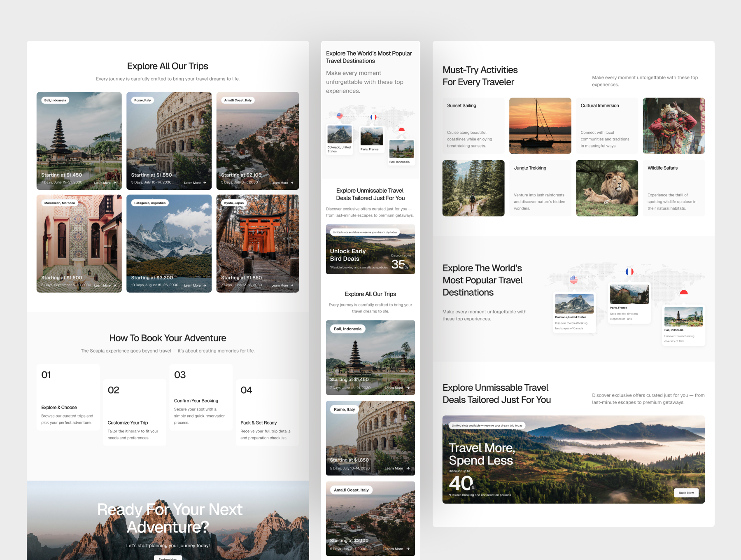Select the Sunset Sailing sailboat photo
The width and height of the screenshot is (741, 560).
[540, 126]
